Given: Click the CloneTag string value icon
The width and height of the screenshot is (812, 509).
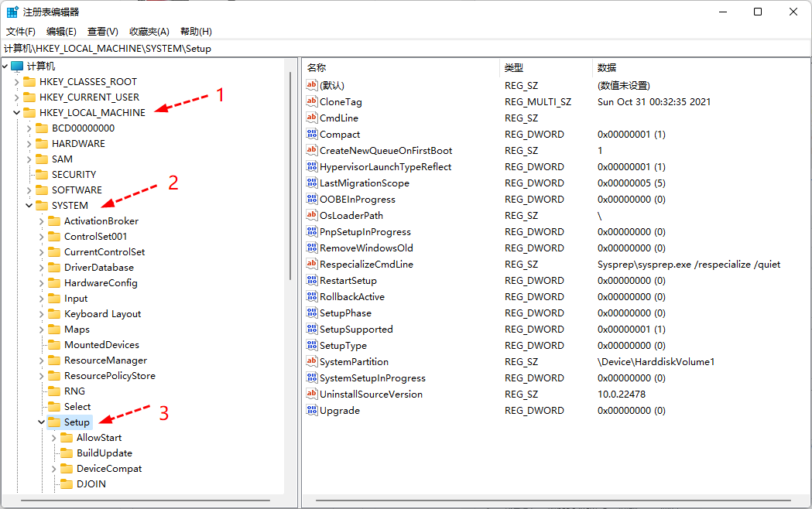Looking at the screenshot, I should tap(312, 101).
